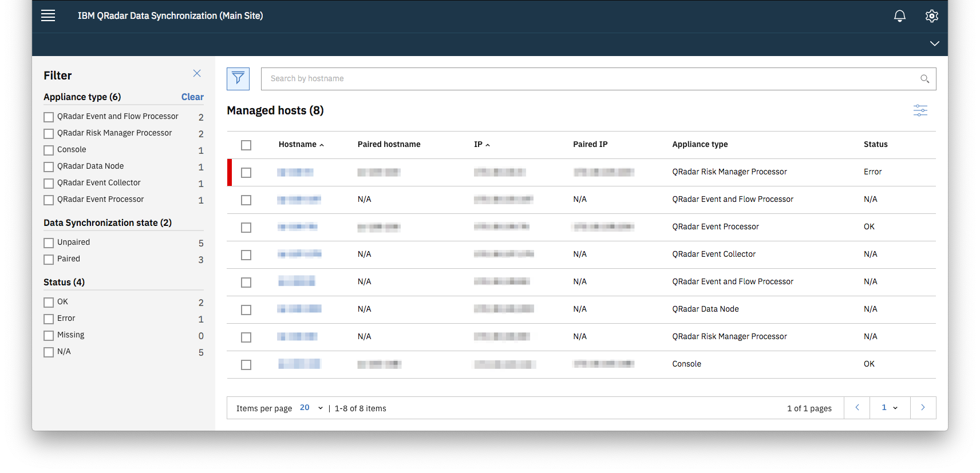This screenshot has width=980, height=473.
Task: Click the 1-8 of 8 items text
Action: 361,408
